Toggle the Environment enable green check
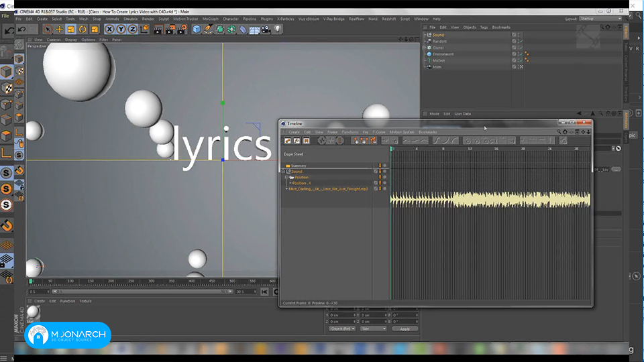Image resolution: width=644 pixels, height=362 pixels. coord(521,54)
